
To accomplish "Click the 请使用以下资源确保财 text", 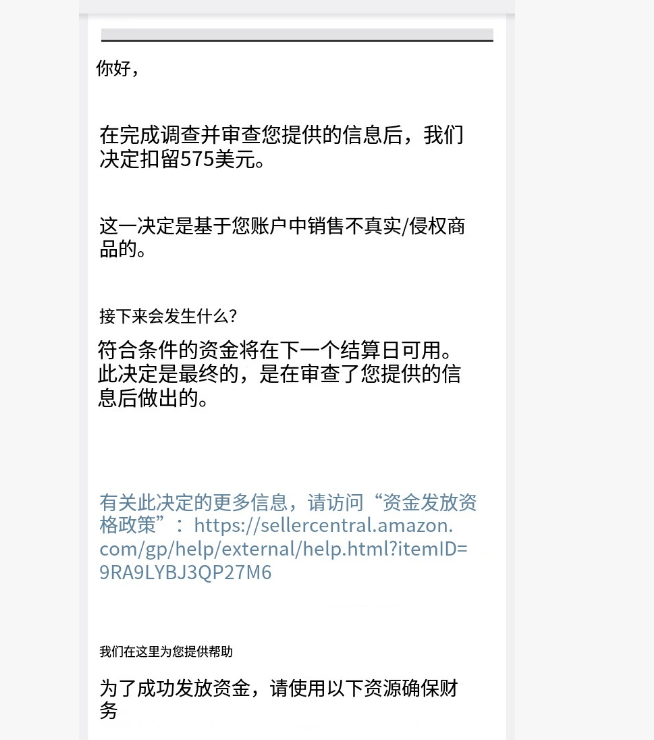I will (364, 689).
